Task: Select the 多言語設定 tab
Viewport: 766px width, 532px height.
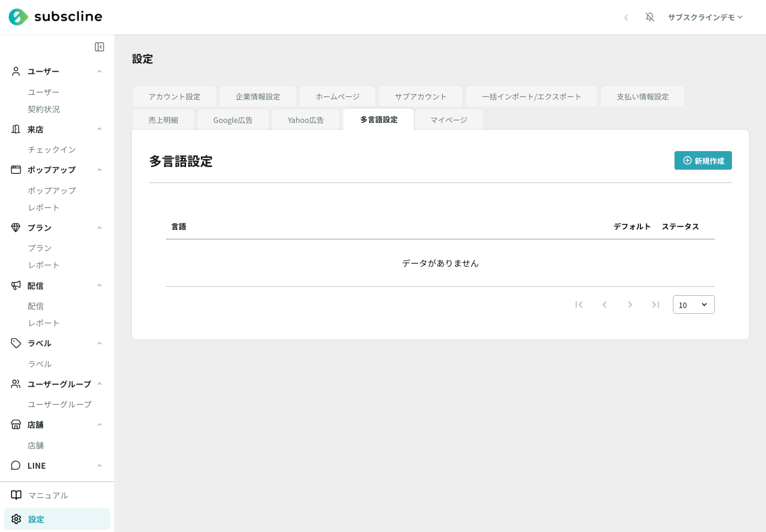Action: click(x=379, y=119)
